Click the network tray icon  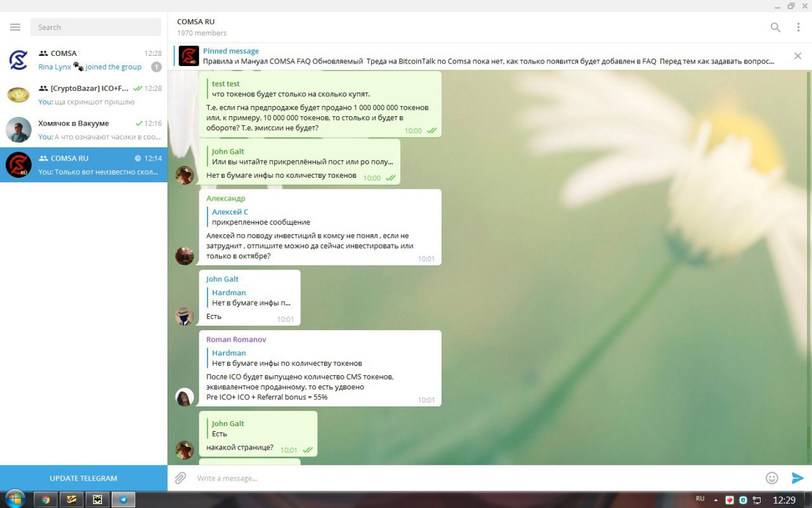click(757, 500)
